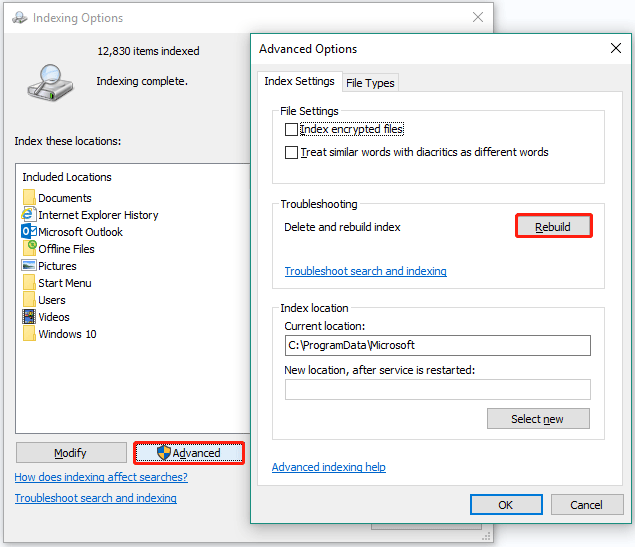Screen dimensions: 635x547
Task: Select the Offline Files icon
Action: tap(30, 248)
